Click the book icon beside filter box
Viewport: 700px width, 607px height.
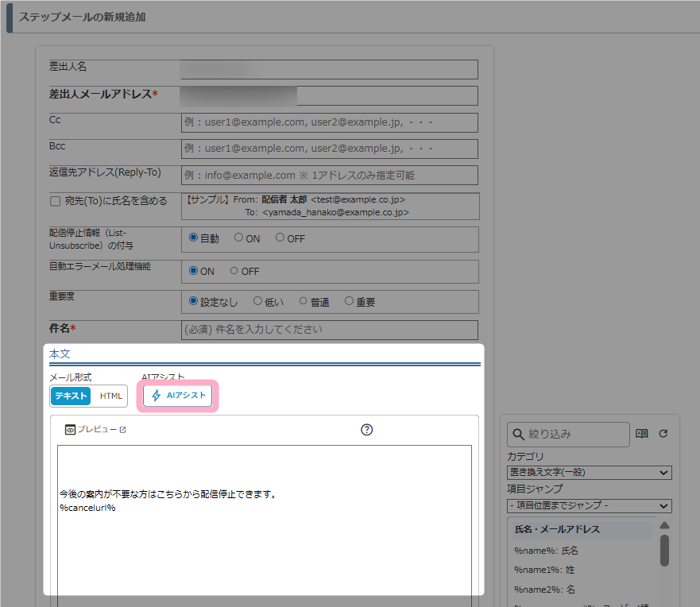pyautogui.click(x=642, y=434)
